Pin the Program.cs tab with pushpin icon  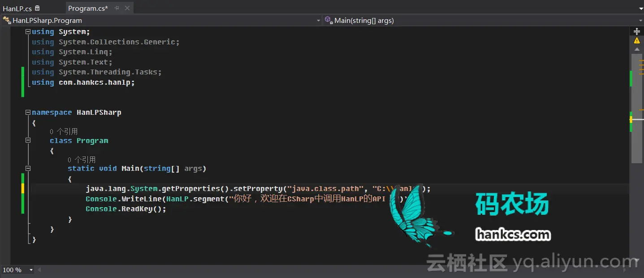(117, 8)
